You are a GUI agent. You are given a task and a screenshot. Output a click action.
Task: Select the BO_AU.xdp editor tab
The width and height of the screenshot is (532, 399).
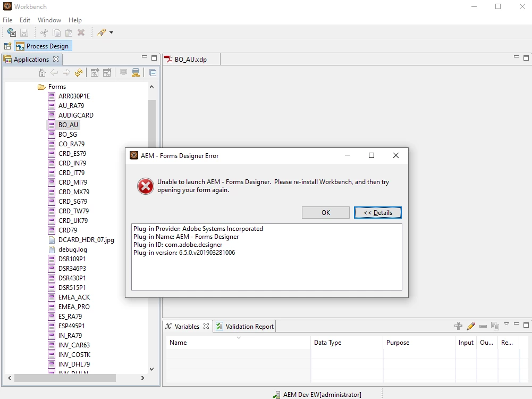[191, 60]
